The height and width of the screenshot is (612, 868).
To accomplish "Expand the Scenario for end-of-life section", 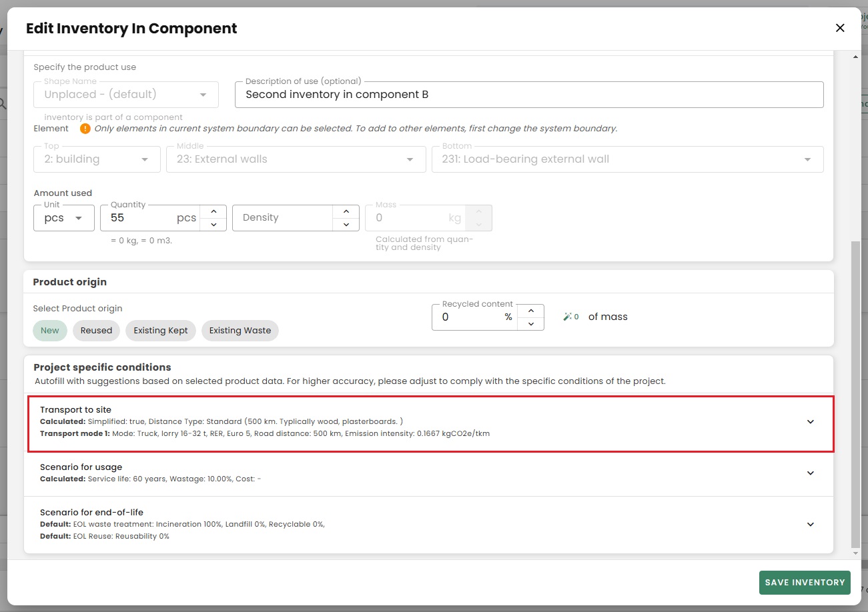I will coord(811,525).
